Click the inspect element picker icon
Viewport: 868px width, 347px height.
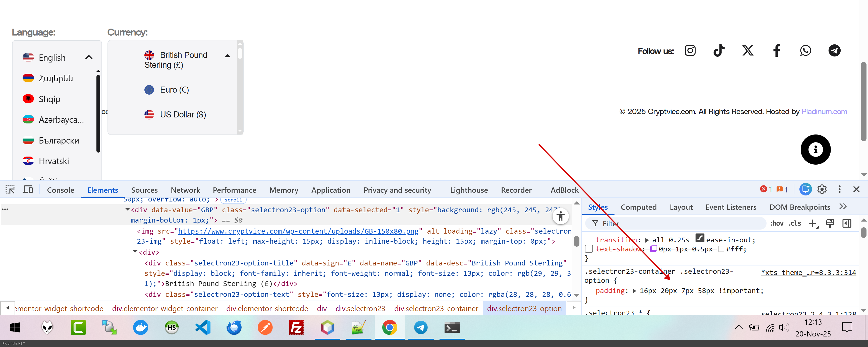[x=10, y=189]
